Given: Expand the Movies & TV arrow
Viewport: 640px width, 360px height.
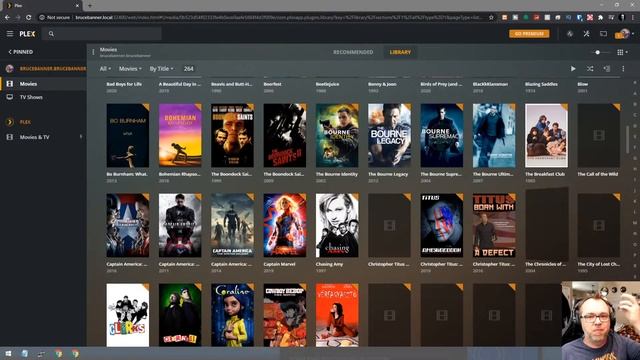Looking at the screenshot, I should click(81, 137).
